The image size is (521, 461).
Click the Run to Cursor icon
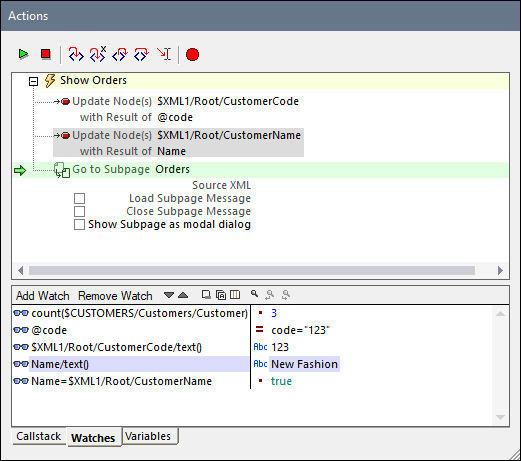164,54
